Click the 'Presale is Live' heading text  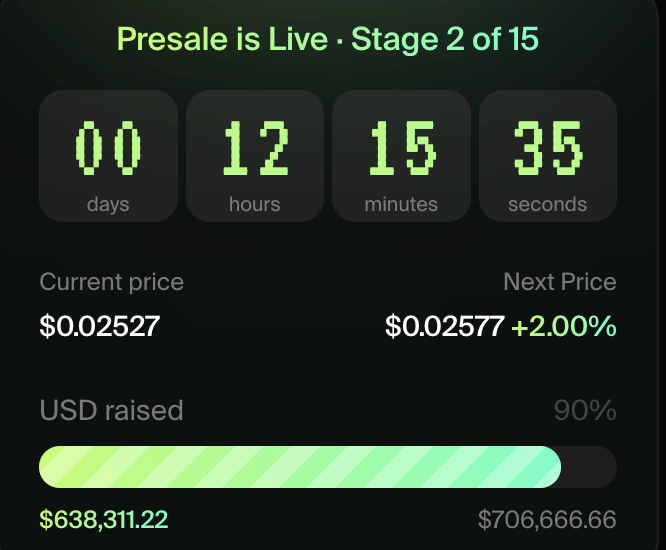pyautogui.click(x=222, y=40)
